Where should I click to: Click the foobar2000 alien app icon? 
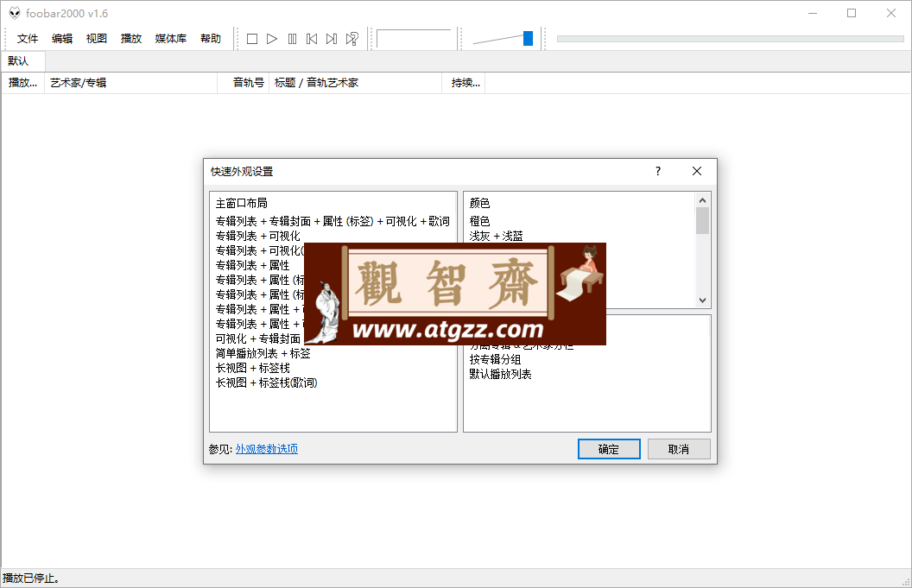click(x=15, y=13)
